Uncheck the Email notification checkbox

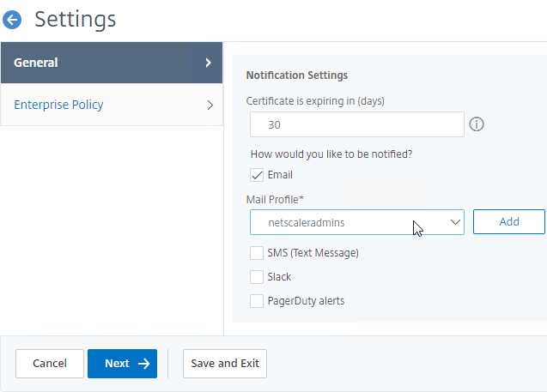click(x=257, y=175)
